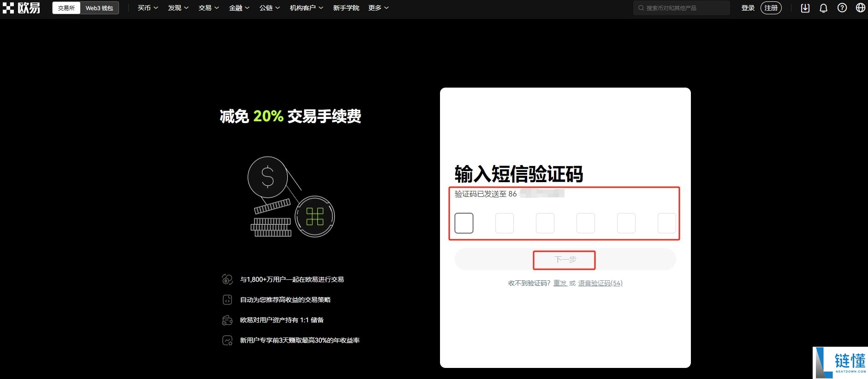Image resolution: width=868 pixels, height=379 pixels.
Task: Click the 减免 20% 交易手续费 heading
Action: [291, 116]
